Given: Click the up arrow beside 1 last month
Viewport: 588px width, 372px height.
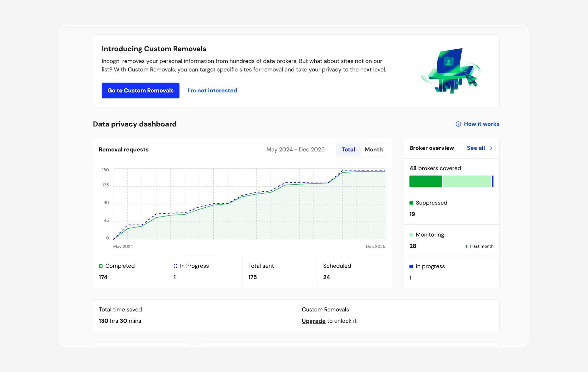Looking at the screenshot, I should [x=466, y=246].
